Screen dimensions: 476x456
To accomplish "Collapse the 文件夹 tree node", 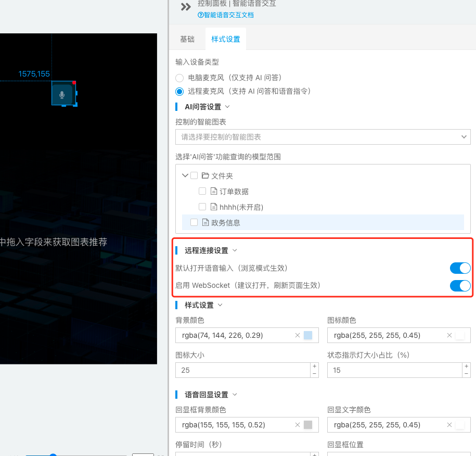I will [185, 175].
